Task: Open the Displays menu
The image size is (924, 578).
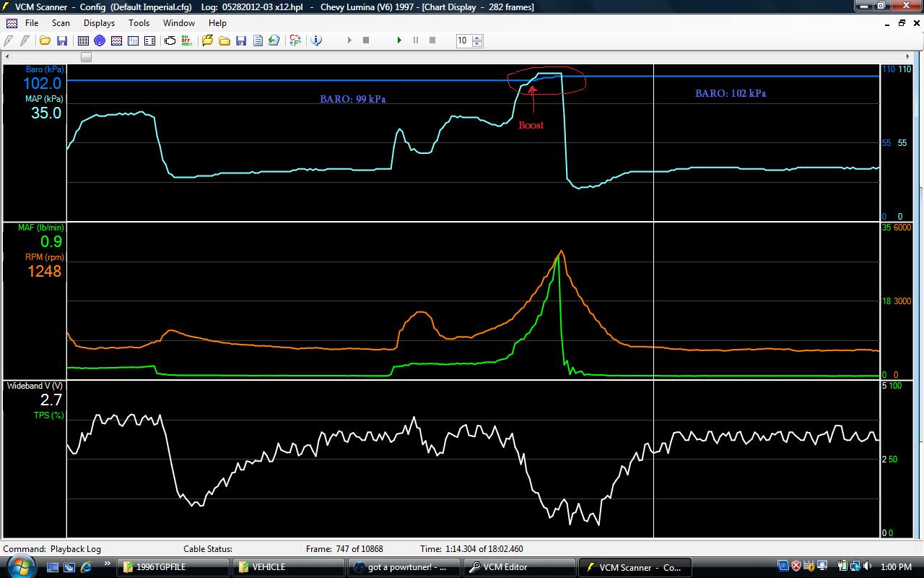Action: click(99, 23)
